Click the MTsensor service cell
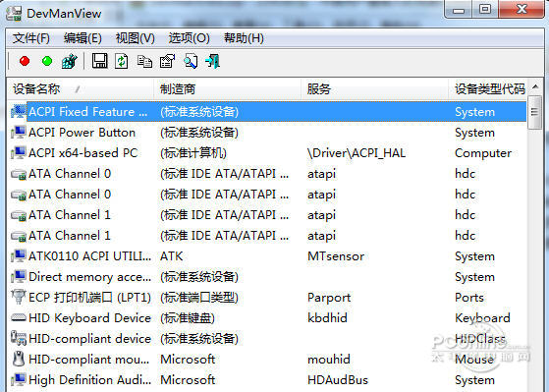 click(x=336, y=256)
